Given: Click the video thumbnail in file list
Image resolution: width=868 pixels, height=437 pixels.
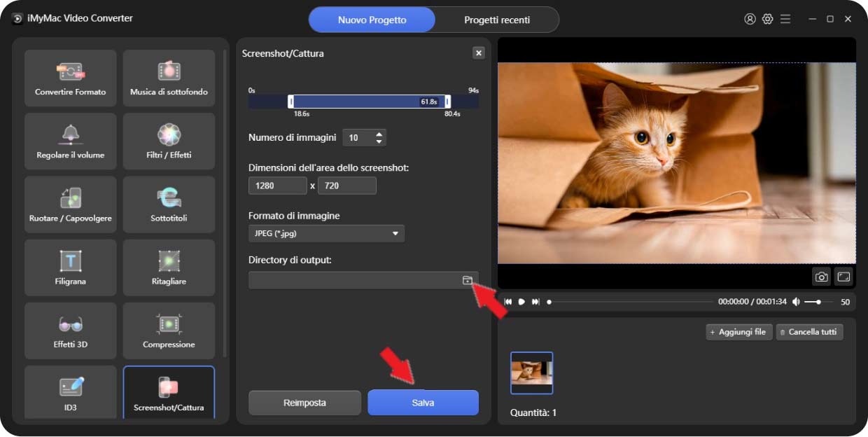Looking at the screenshot, I should coord(531,373).
